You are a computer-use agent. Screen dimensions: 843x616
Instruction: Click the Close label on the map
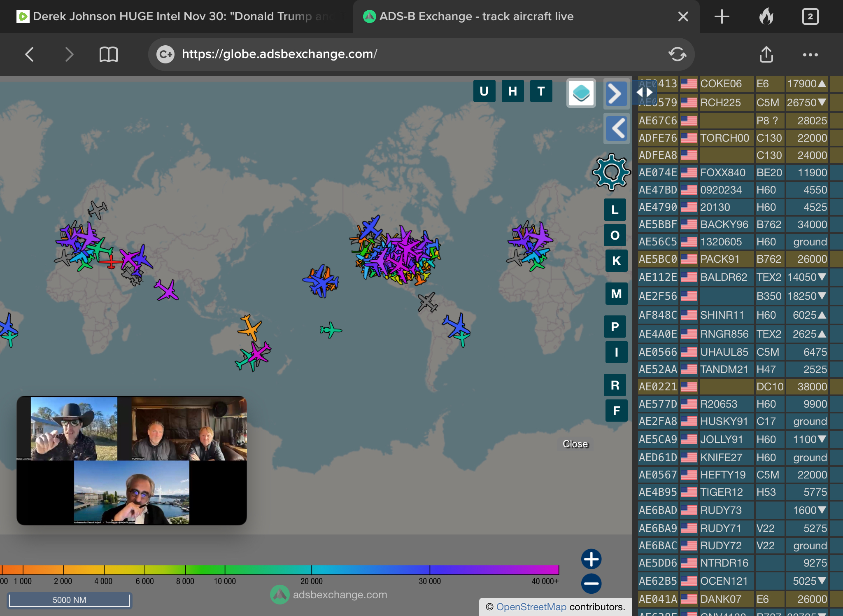pyautogui.click(x=575, y=444)
